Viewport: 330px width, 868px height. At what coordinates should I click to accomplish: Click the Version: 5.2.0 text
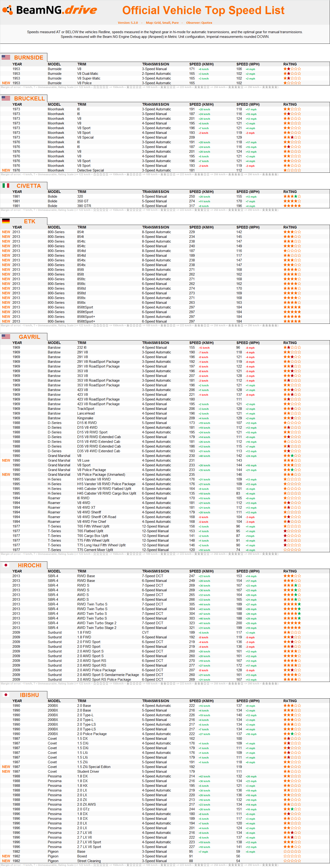pyautogui.click(x=127, y=23)
